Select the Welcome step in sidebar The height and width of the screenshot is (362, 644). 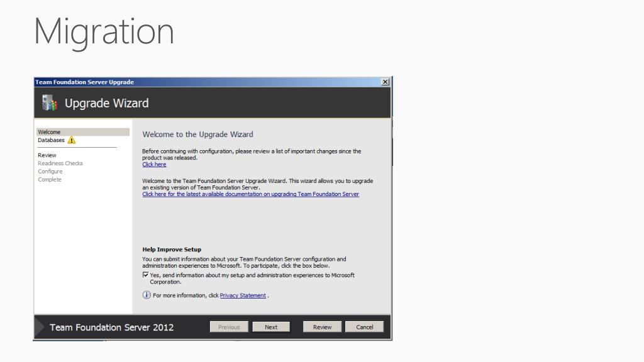[x=83, y=132]
